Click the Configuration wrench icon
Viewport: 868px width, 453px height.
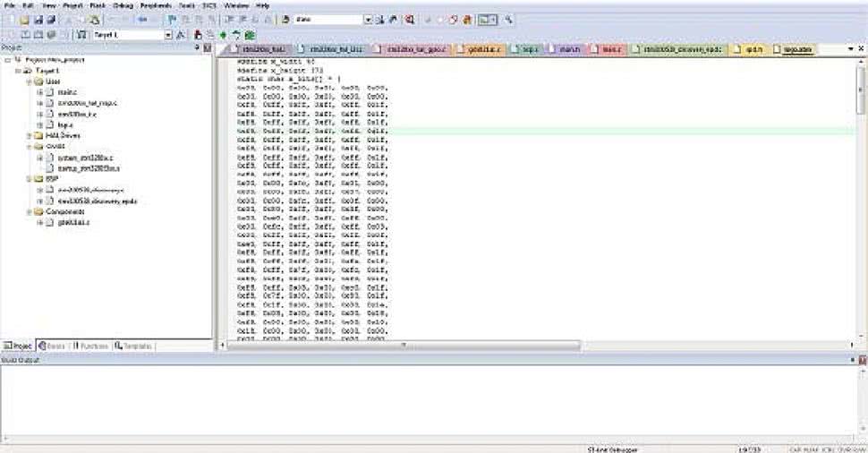click(508, 19)
